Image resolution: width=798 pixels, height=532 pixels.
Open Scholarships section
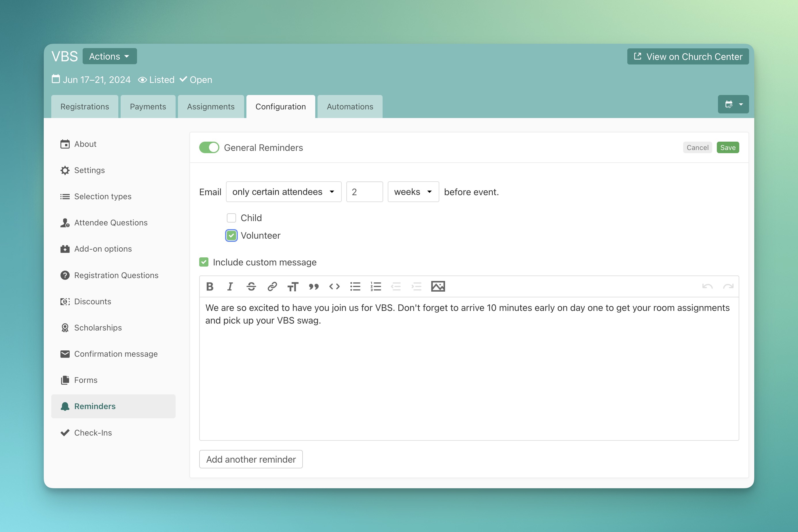pyautogui.click(x=113, y=328)
